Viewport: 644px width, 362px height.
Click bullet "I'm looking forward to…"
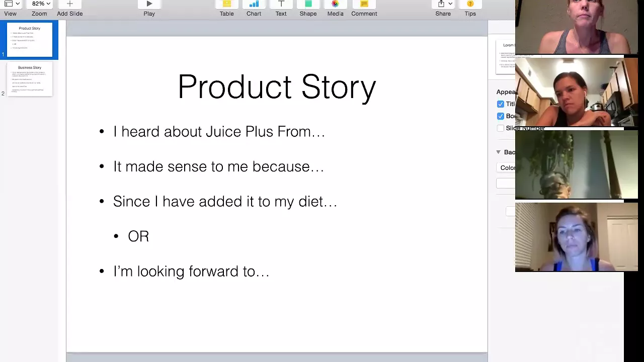point(191,271)
